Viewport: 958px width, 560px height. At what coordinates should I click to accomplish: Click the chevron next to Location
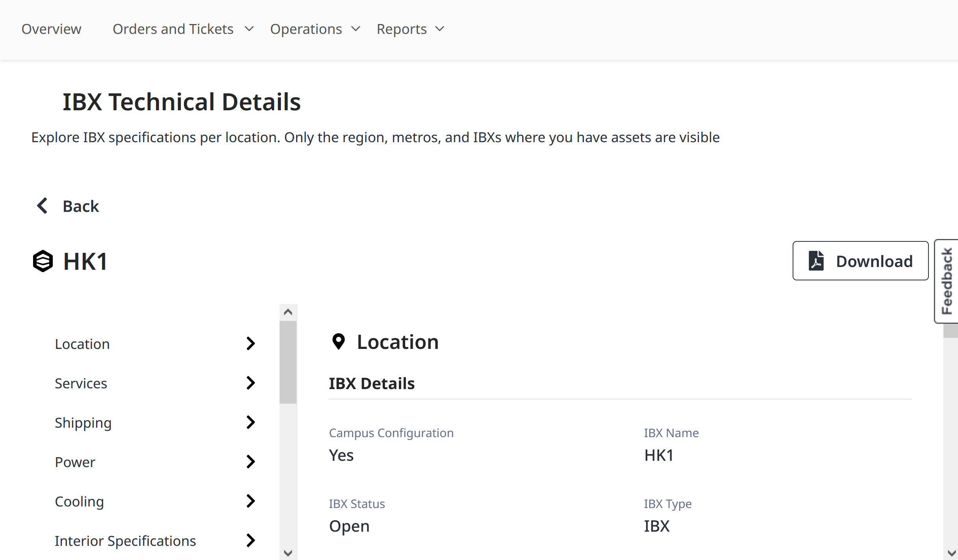click(250, 343)
